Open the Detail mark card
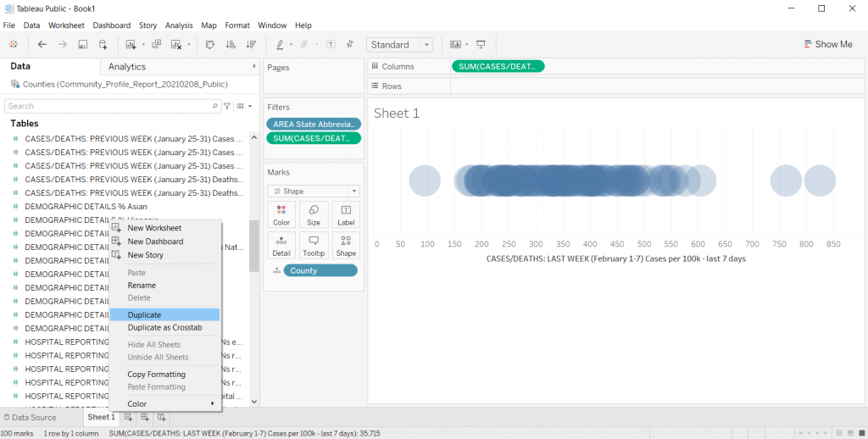This screenshot has height=439, width=868. (x=281, y=246)
